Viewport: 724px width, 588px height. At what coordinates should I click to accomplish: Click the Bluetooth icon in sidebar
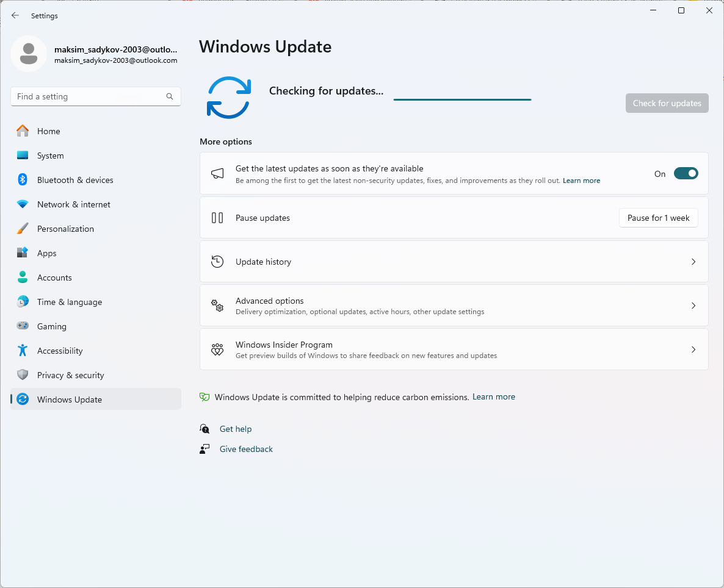click(23, 179)
